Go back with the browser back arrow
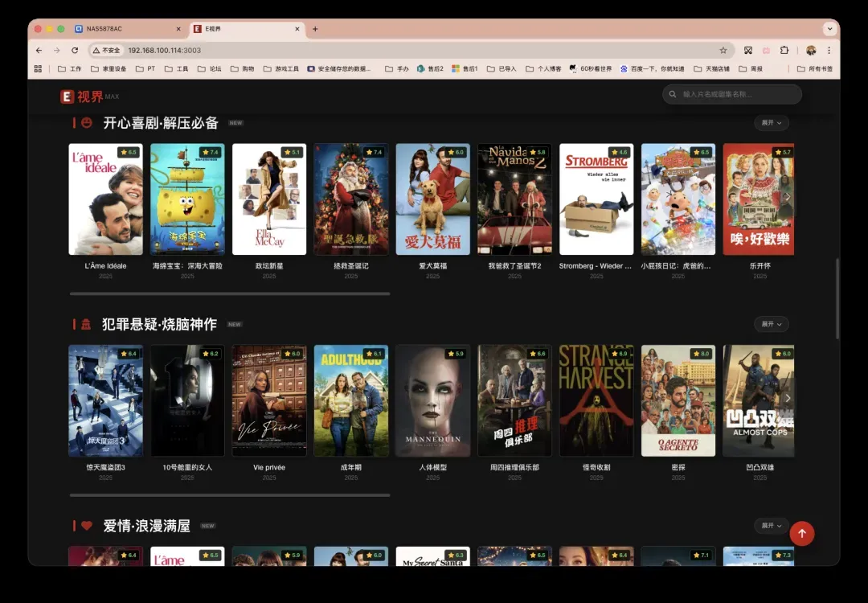 (39, 51)
